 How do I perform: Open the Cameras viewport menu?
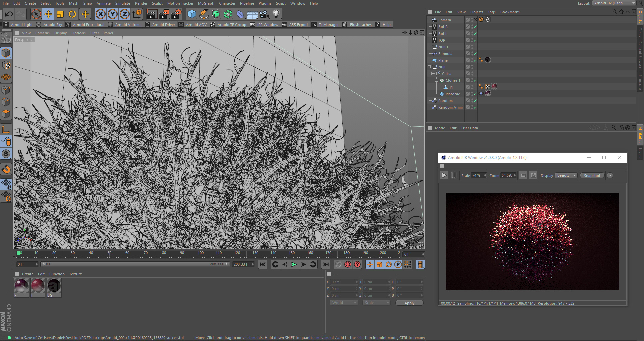pyautogui.click(x=42, y=33)
